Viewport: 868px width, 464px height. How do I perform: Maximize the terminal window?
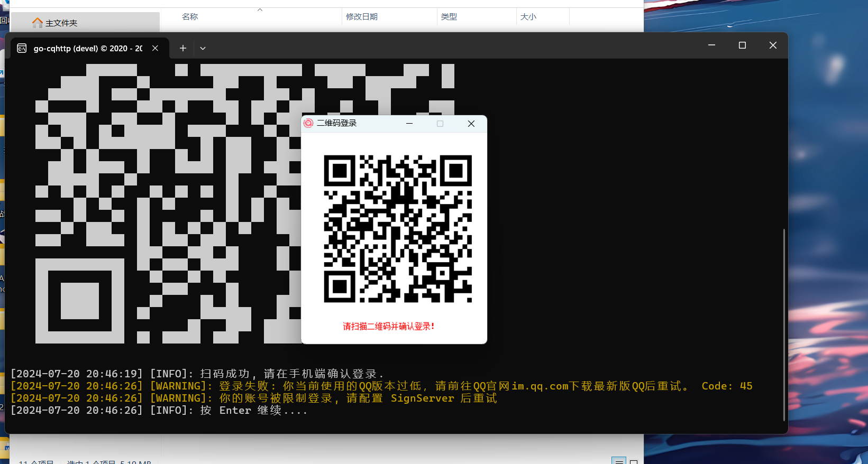[742, 45]
